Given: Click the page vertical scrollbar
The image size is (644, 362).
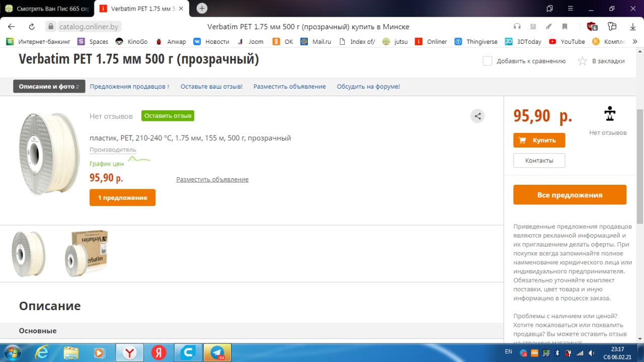Looking at the screenshot, I should coord(640,166).
